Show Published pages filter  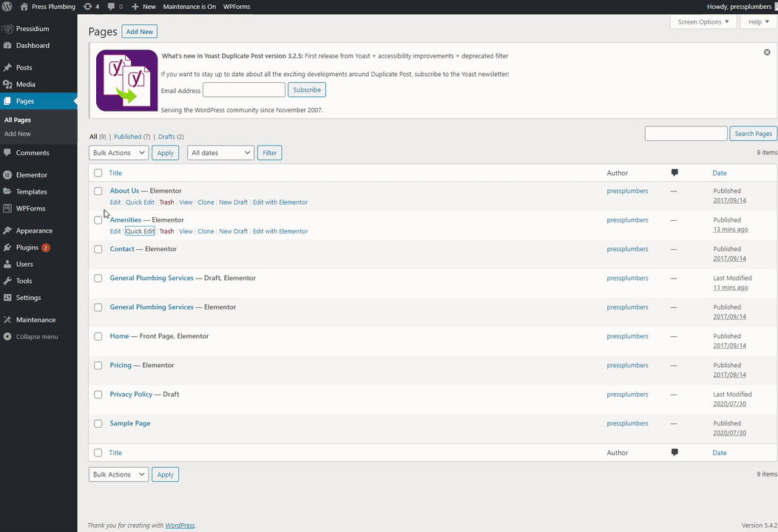click(127, 137)
